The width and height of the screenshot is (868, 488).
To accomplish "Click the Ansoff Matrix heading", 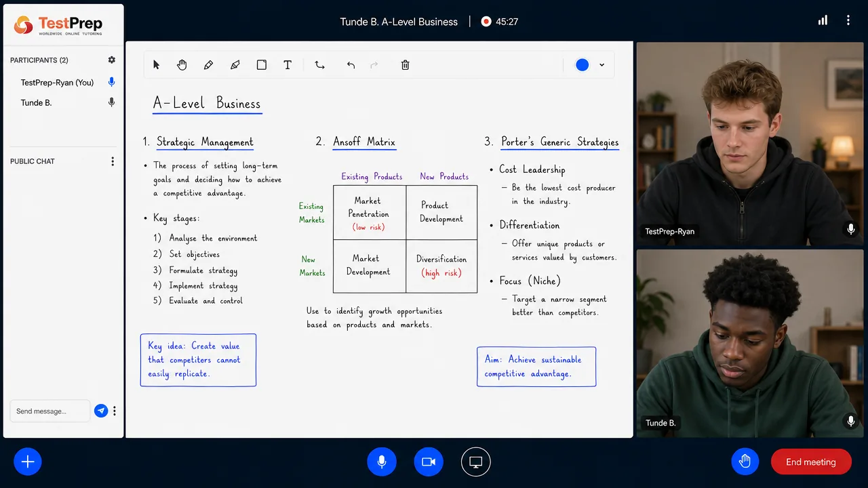I will coord(364,142).
